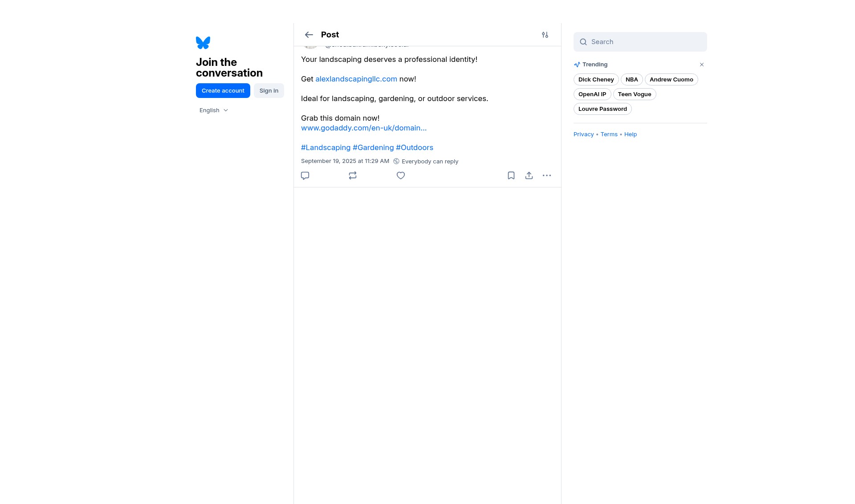Select the Andrew Cuomo trending topic

click(x=672, y=80)
